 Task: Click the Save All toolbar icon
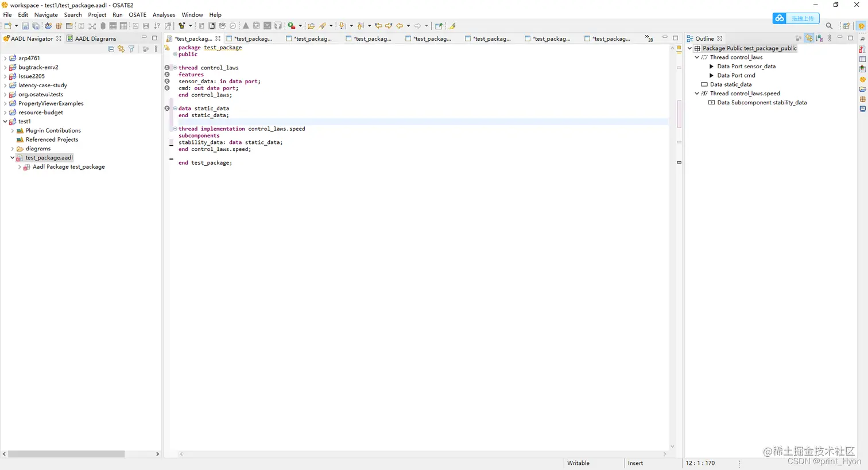[x=36, y=26]
